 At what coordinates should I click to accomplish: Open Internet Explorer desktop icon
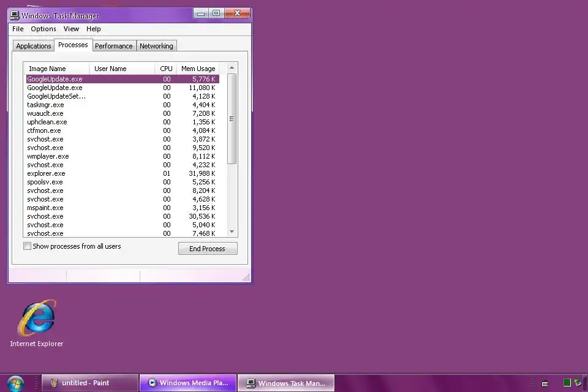pos(37,323)
